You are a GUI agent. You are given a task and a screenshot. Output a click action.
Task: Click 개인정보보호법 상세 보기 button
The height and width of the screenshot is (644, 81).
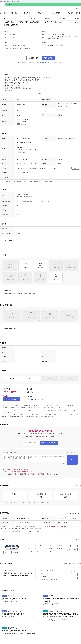pos(31,443)
